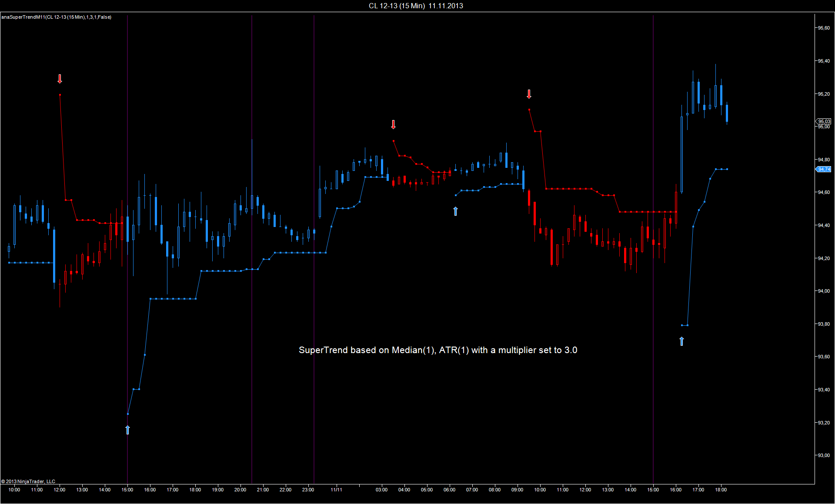Click the 93,00 label on price axis

pos(824,455)
